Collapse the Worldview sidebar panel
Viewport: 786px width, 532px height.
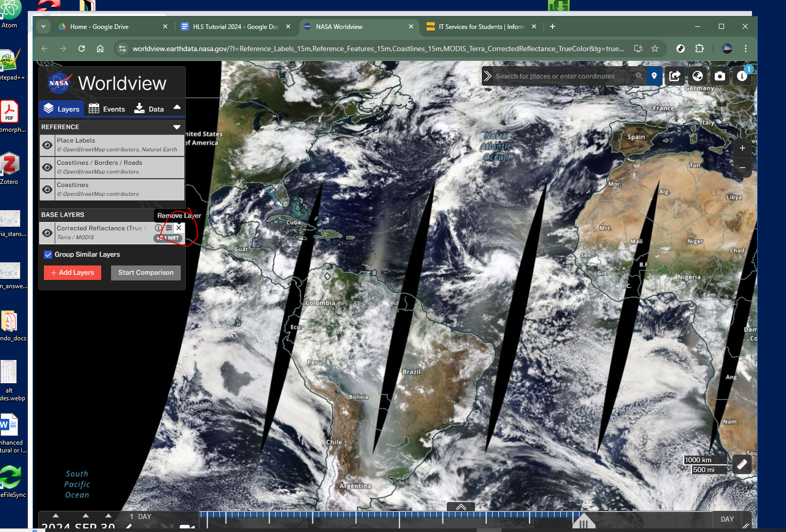[x=177, y=107]
